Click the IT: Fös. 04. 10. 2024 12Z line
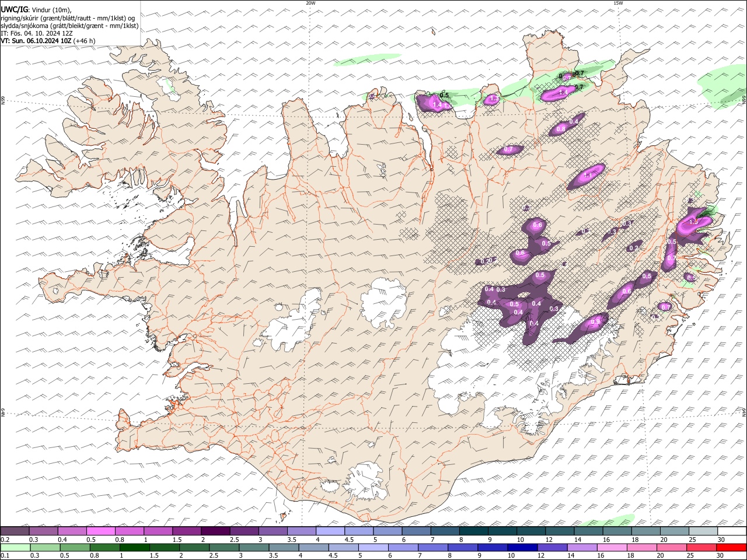The image size is (747, 560). point(36,33)
